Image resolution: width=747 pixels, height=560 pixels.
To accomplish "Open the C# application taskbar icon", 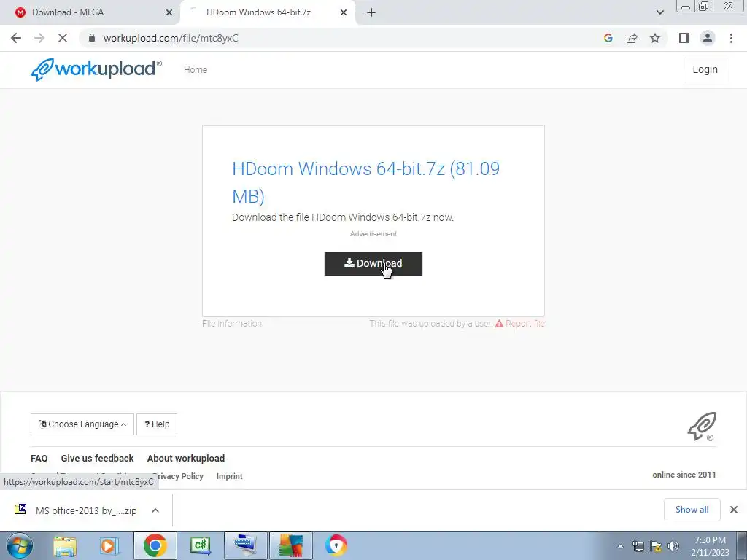I will (200, 545).
